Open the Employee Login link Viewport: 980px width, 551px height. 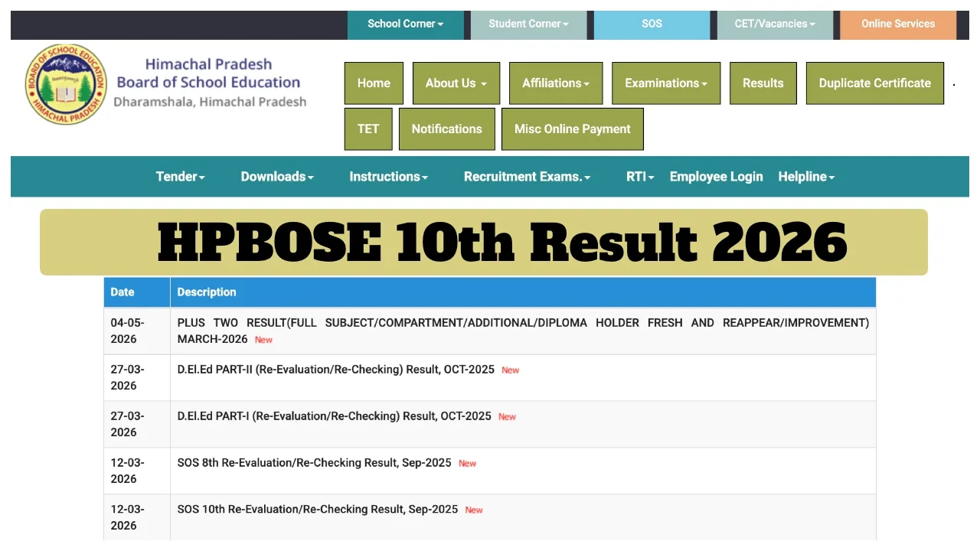click(x=717, y=177)
